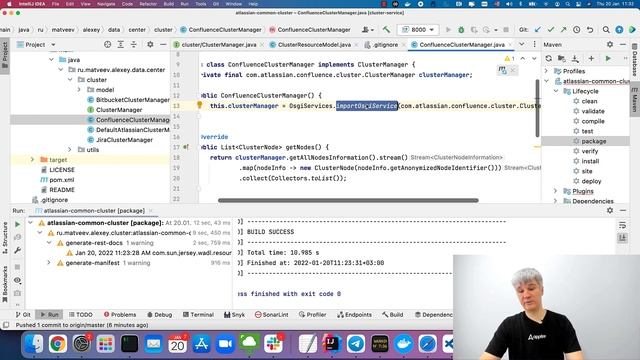Open the Profiler tool window
This screenshot has height=360, width=640.
pos(312,315)
